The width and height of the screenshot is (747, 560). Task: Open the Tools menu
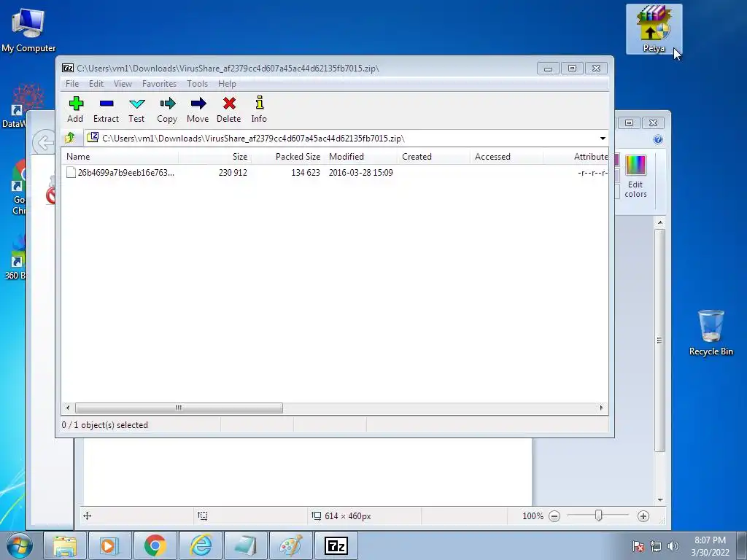click(197, 84)
